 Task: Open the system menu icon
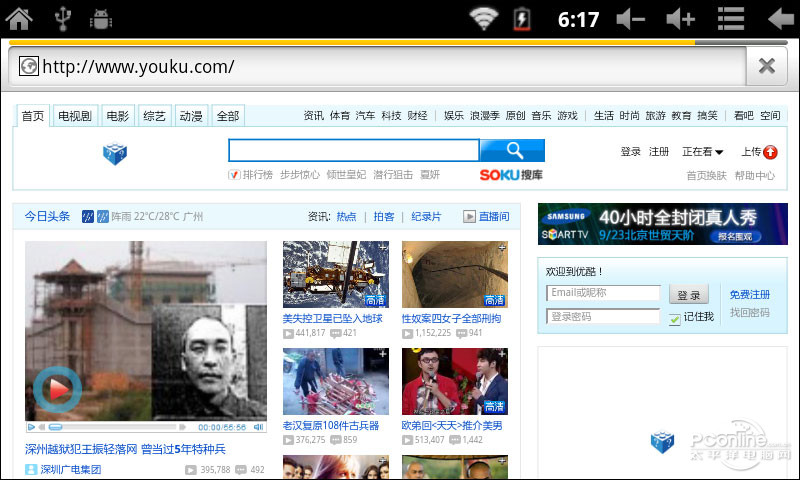click(x=731, y=19)
